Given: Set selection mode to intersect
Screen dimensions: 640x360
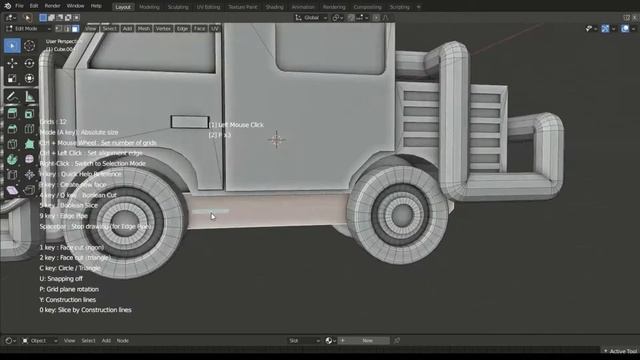Looking at the screenshot, I should tap(76, 18).
